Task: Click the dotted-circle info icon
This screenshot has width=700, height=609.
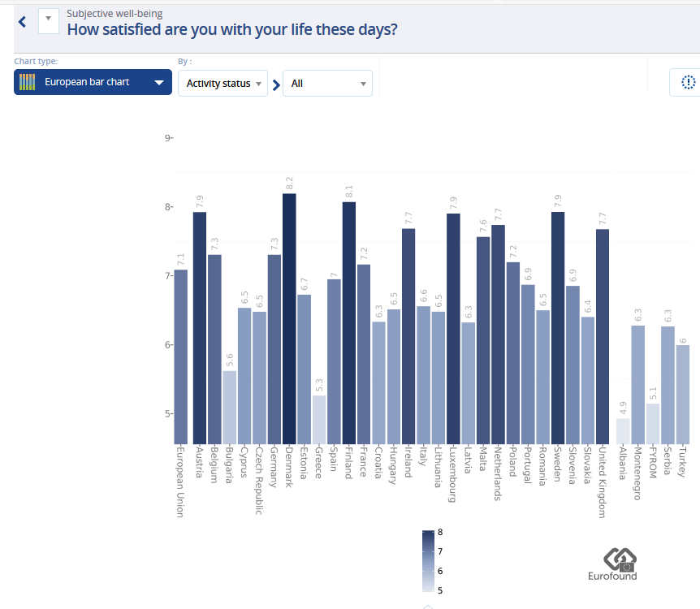Action: coord(688,82)
